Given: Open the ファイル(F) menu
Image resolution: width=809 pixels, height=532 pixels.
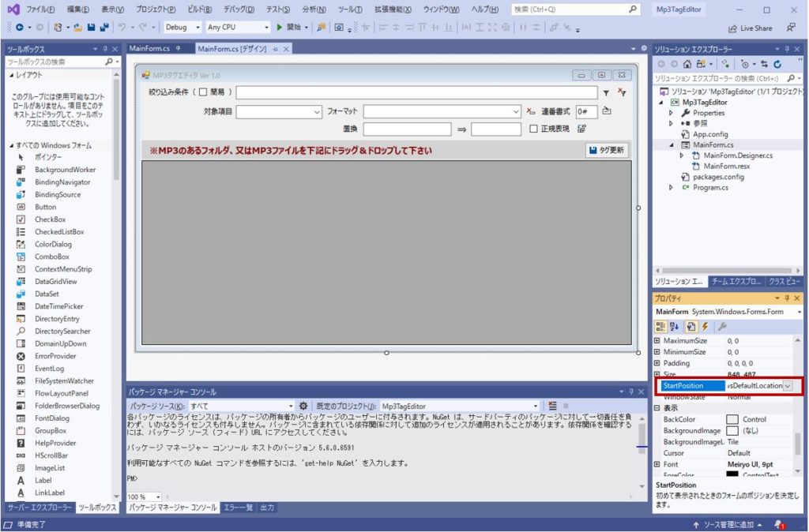Looking at the screenshot, I should coord(41,9).
